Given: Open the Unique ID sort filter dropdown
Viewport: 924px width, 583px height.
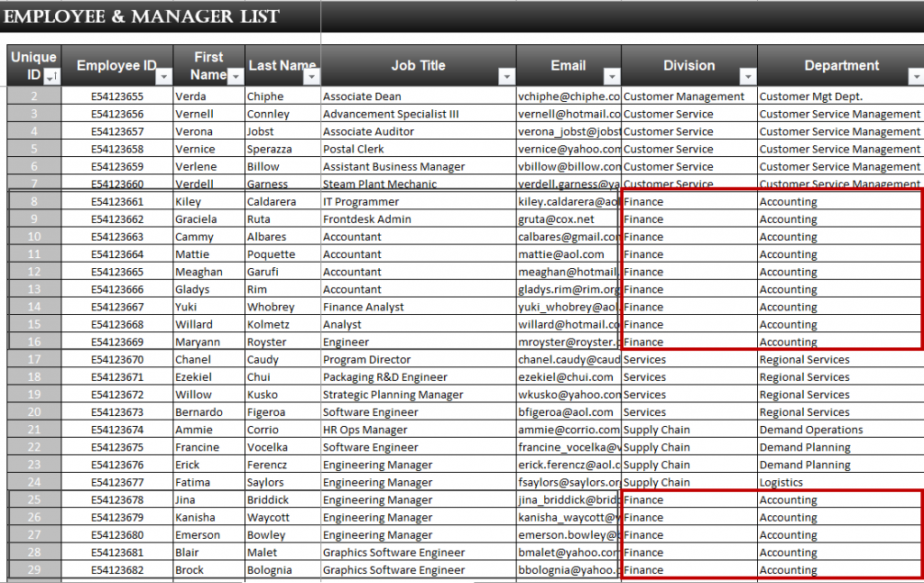Looking at the screenshot, I should 51,77.
